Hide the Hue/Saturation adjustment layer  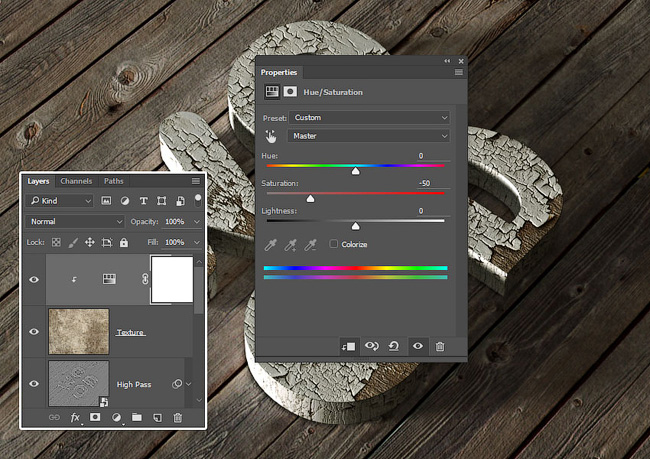pyautogui.click(x=34, y=279)
